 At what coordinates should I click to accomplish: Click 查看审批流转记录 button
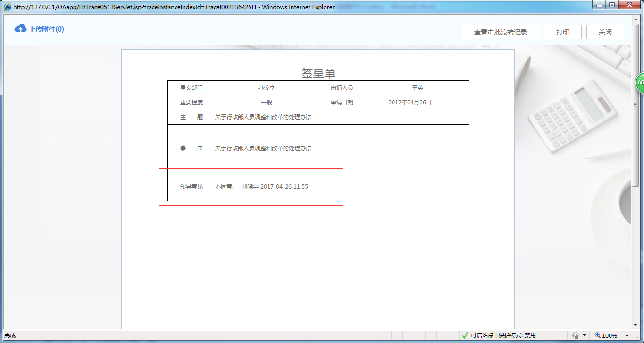[x=500, y=32]
